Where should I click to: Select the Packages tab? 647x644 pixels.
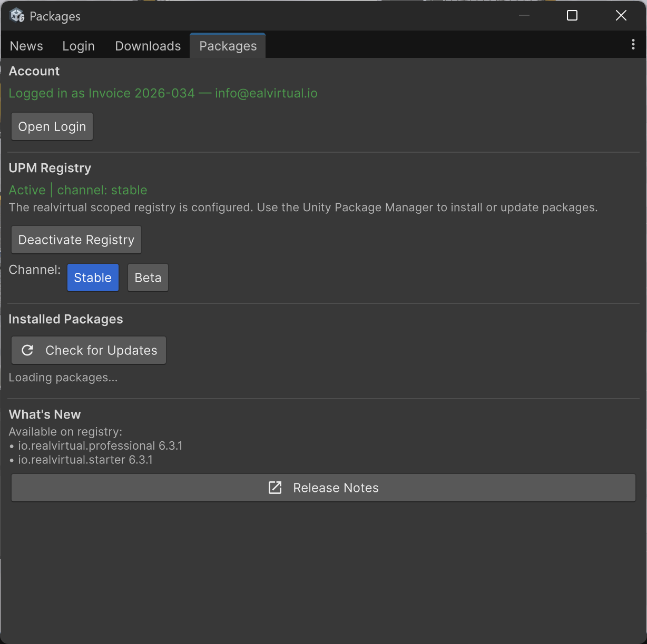point(228,46)
